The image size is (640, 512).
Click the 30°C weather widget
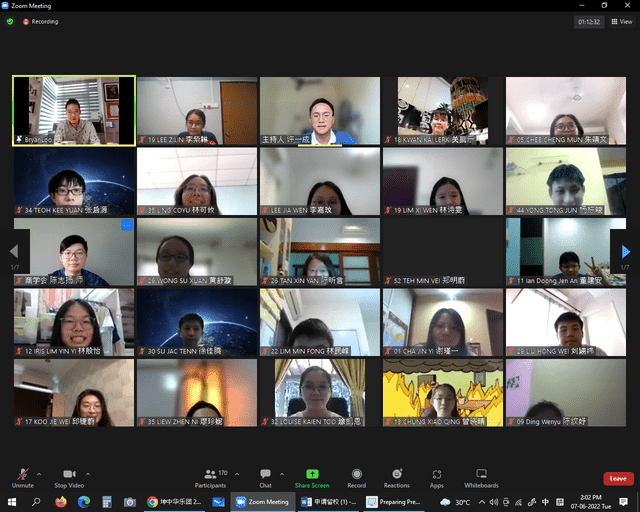coord(455,502)
